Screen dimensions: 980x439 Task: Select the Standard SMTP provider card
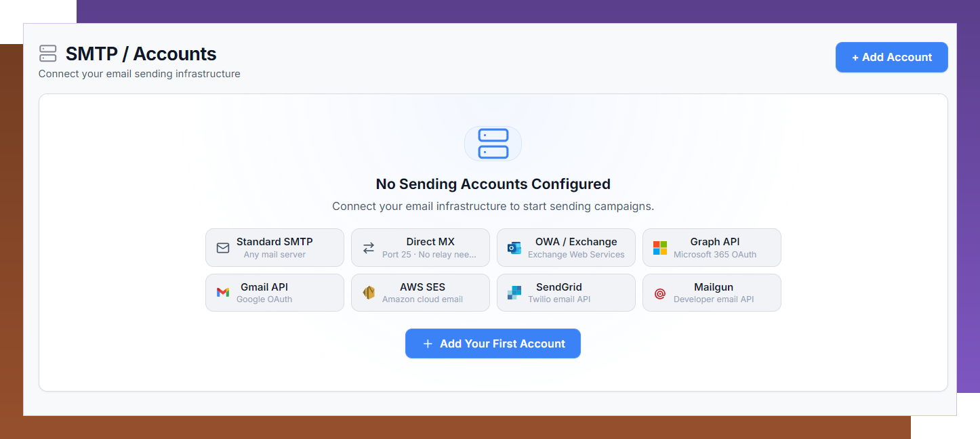click(x=274, y=247)
